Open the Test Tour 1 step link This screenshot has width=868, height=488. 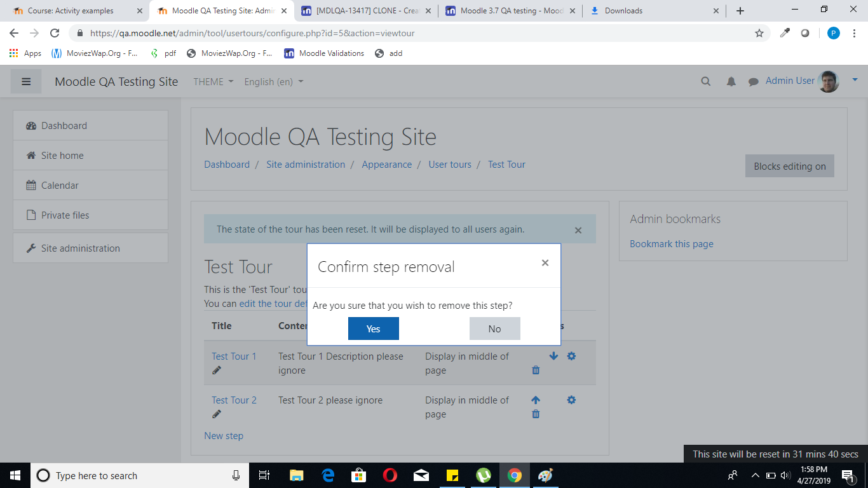click(234, 356)
